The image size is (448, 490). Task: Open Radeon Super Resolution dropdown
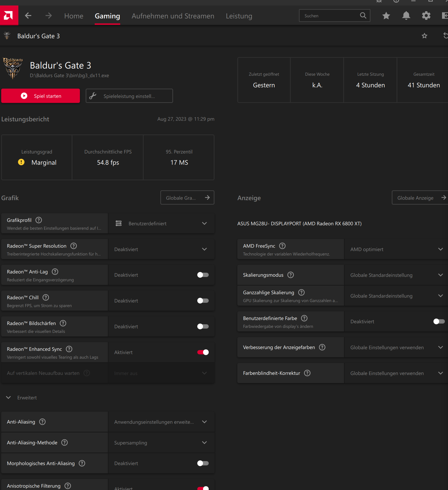[161, 249]
